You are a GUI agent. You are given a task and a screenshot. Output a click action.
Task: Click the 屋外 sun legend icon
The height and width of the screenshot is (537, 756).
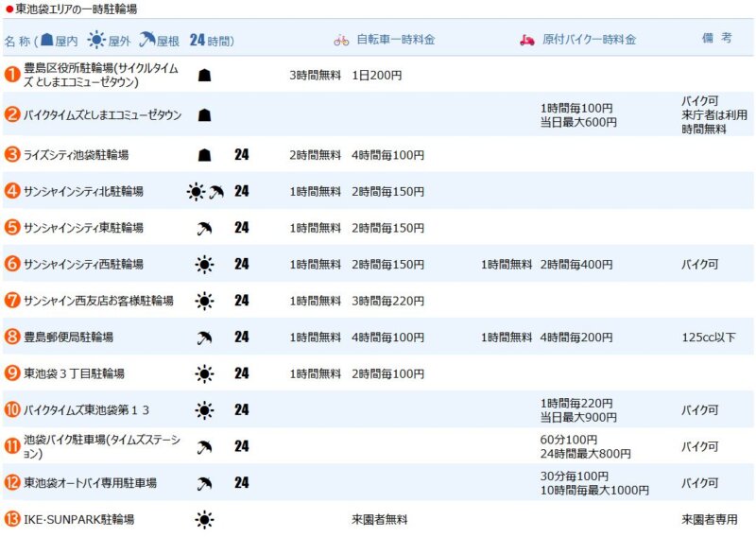click(x=95, y=41)
